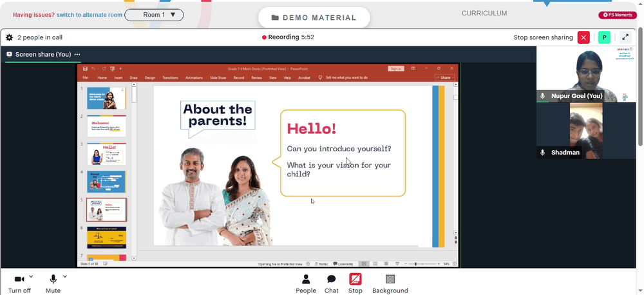Screen dimensions: 644x295
Task: Open the Demo Material folder button
Action: coord(314,17)
